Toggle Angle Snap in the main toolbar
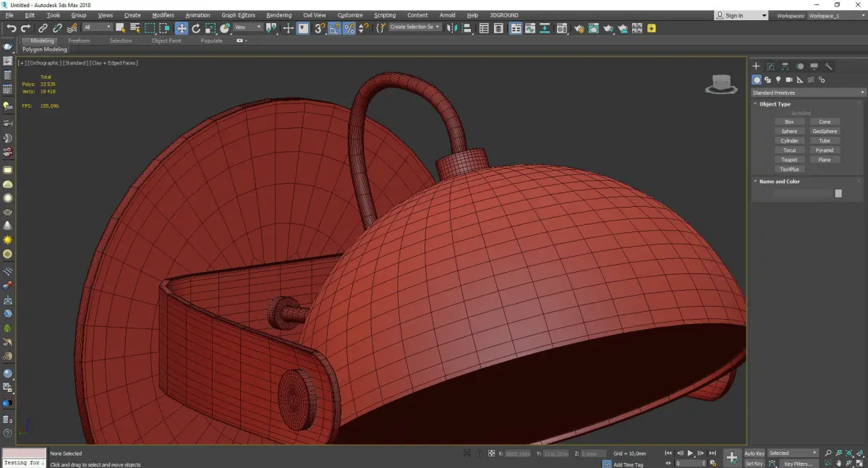Viewport: 868px width, 468px height. (x=334, y=28)
